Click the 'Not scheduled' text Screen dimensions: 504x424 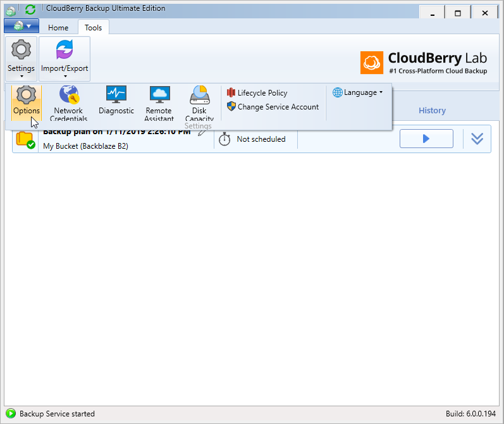[x=261, y=139]
